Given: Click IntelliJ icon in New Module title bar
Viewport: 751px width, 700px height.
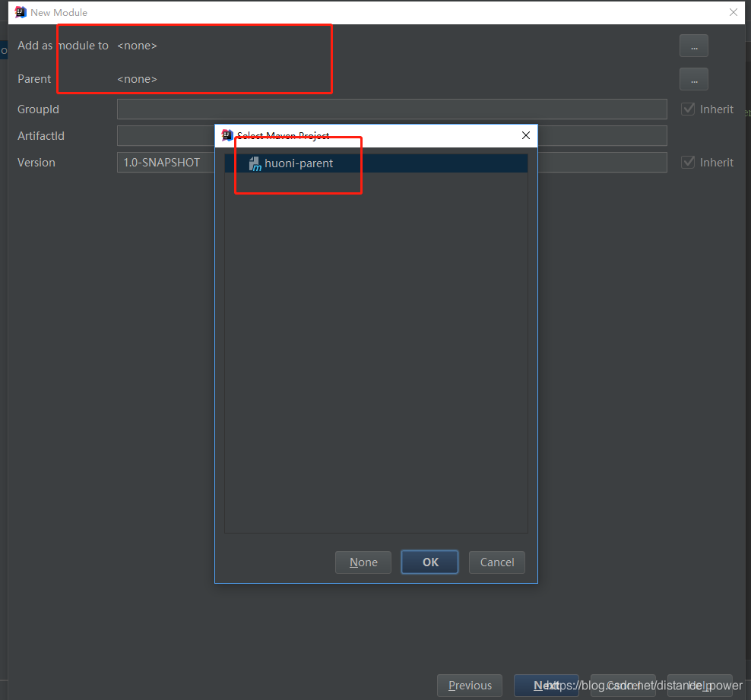Looking at the screenshot, I should [21, 12].
